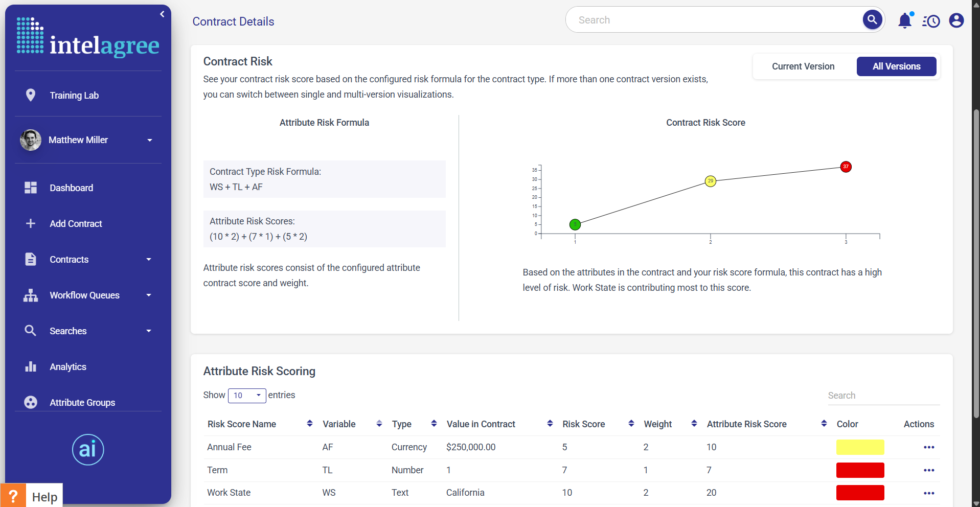Go to Attribute Groups in sidebar
Image resolution: width=980 pixels, height=507 pixels.
tap(82, 403)
